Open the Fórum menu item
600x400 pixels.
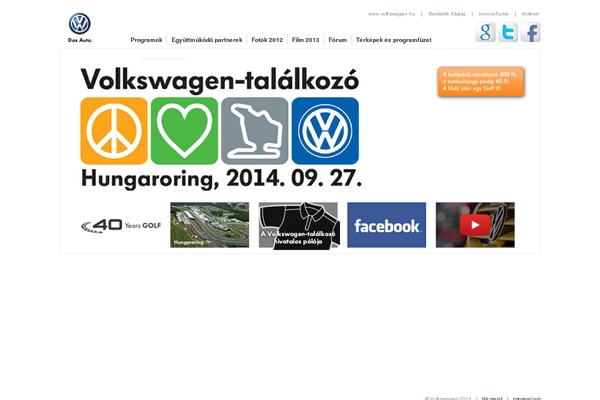(x=338, y=40)
